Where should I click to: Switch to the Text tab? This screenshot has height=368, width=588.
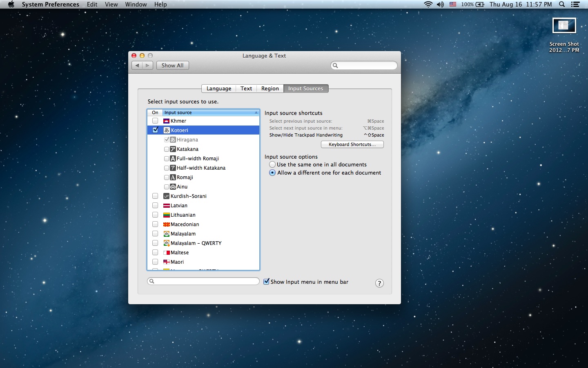246,89
